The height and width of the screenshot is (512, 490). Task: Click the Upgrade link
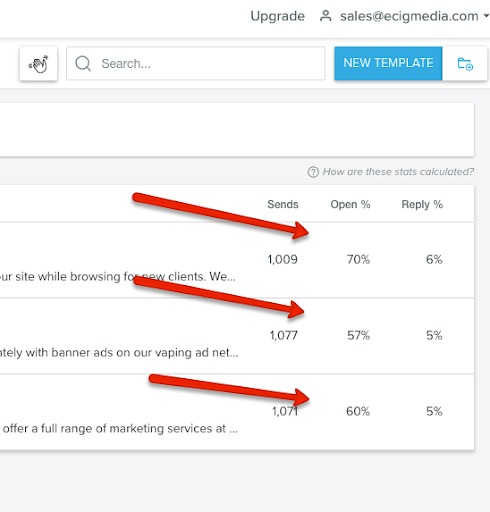pos(277,16)
